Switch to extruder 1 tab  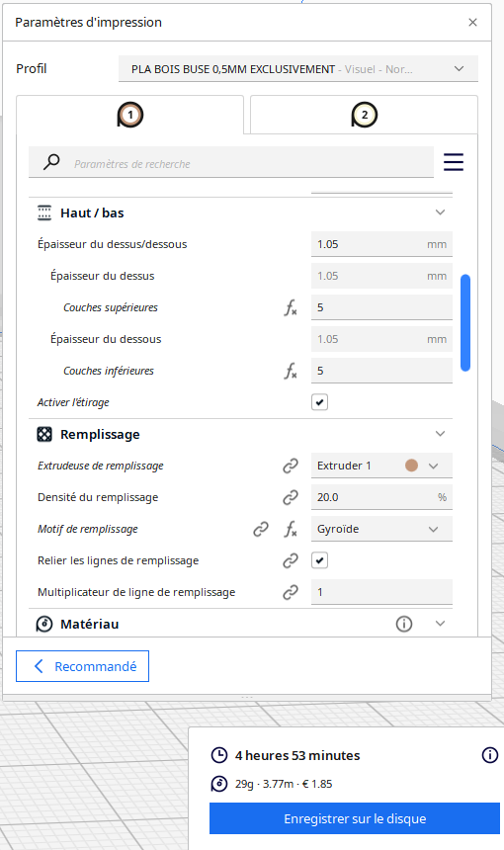pyautogui.click(x=130, y=115)
